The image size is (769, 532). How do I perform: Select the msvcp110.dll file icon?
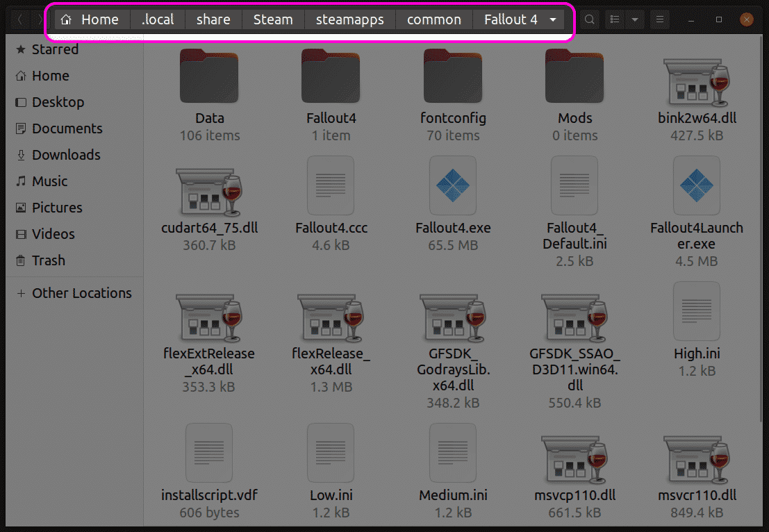[x=574, y=460]
